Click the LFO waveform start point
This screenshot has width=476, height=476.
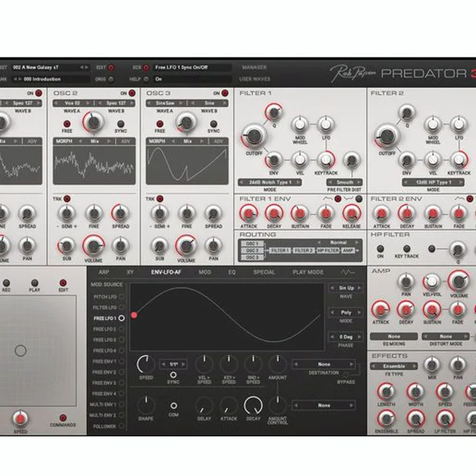(134, 315)
